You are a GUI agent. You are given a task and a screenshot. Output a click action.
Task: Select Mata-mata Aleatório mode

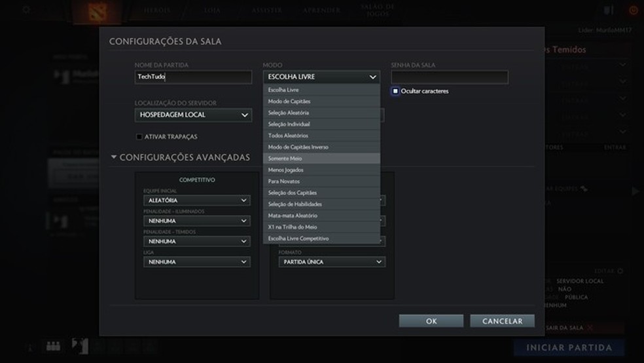(x=321, y=216)
